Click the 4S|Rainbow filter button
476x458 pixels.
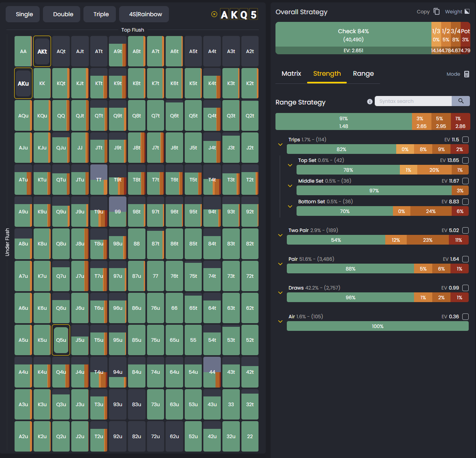(x=144, y=14)
